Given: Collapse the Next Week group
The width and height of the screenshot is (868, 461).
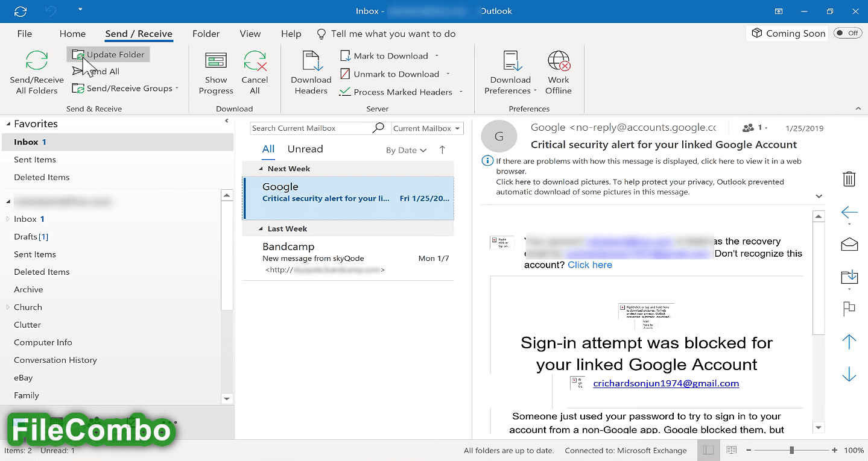Looking at the screenshot, I should pyautogui.click(x=261, y=169).
